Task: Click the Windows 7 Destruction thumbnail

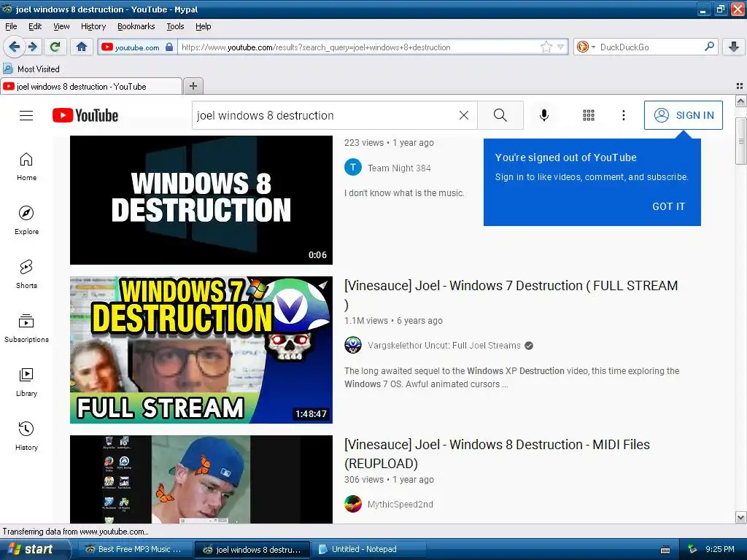Action: pyautogui.click(x=201, y=349)
